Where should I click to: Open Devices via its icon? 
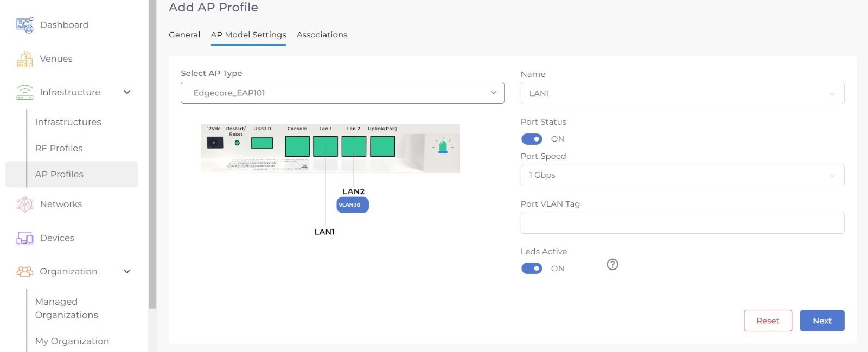[x=25, y=238]
